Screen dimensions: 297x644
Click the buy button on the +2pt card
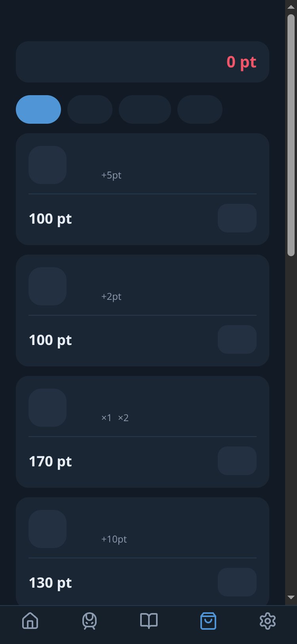click(x=237, y=339)
